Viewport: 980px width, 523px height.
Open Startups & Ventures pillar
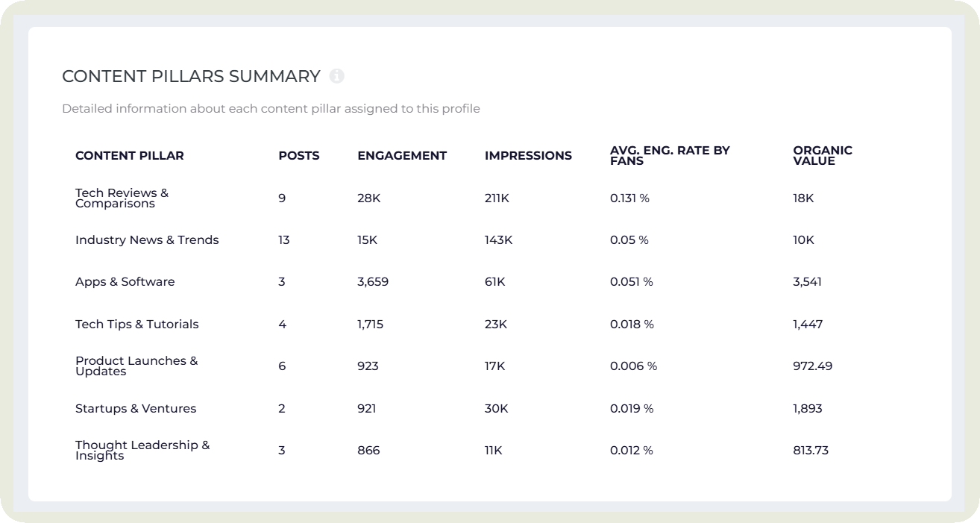[x=135, y=409]
